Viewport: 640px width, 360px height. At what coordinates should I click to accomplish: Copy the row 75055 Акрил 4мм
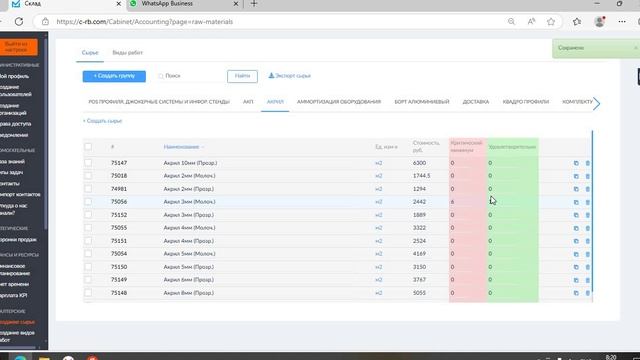(576, 228)
